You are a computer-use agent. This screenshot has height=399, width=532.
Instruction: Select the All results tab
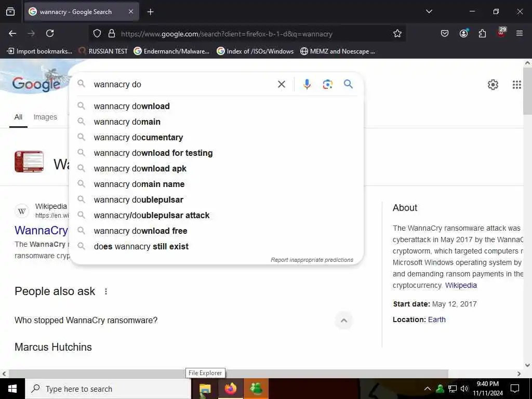18,117
